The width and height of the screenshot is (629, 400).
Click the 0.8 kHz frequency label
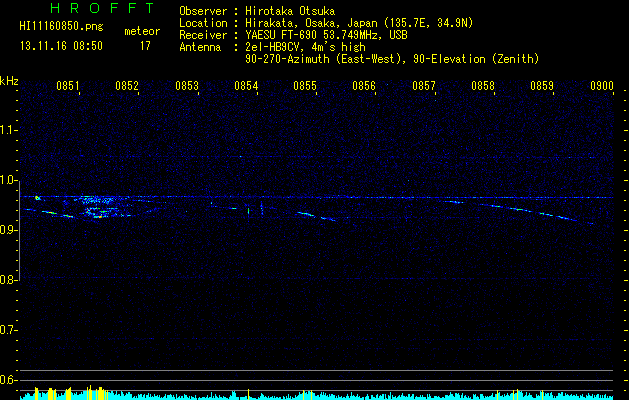click(9, 280)
